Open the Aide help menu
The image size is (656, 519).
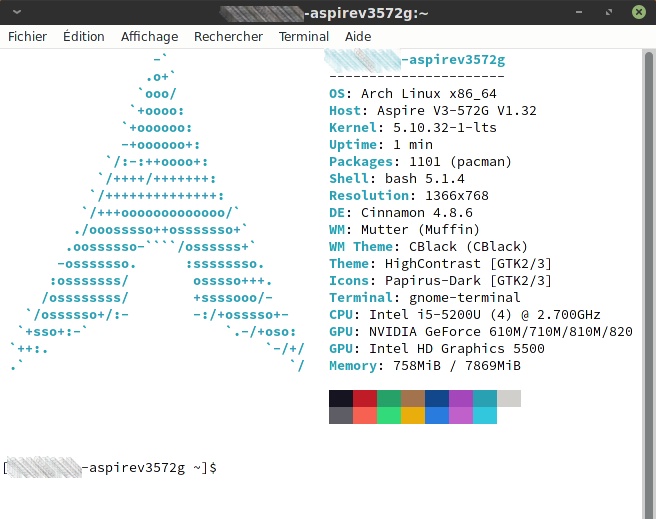coord(358,36)
